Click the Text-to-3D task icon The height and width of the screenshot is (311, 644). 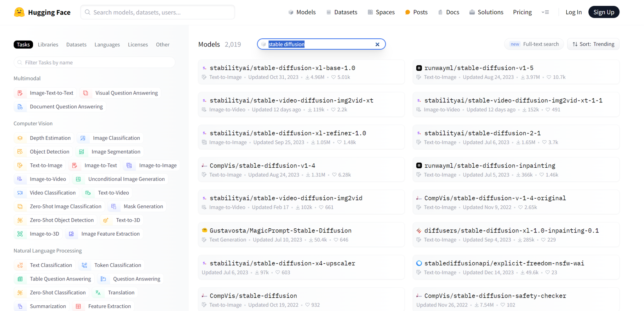click(x=106, y=220)
